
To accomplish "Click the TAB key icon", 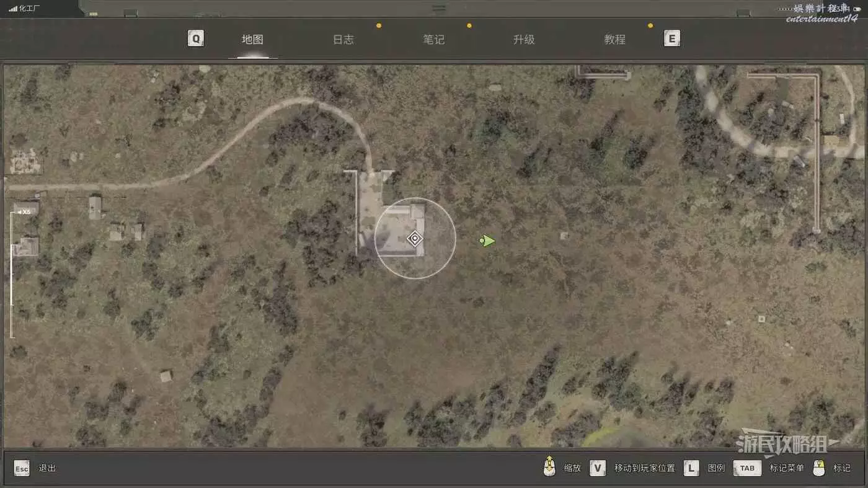I will (747, 468).
